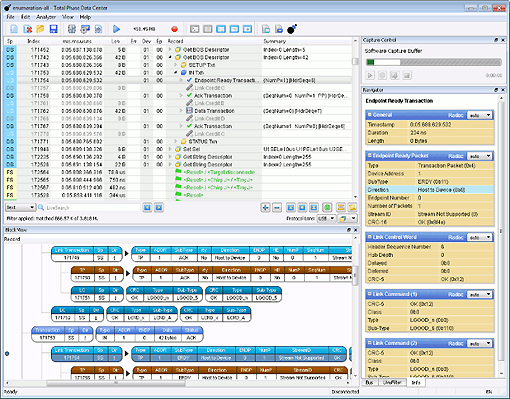Click the play button in Capture Control
Screen dimensions: 510x399
coord(370,75)
